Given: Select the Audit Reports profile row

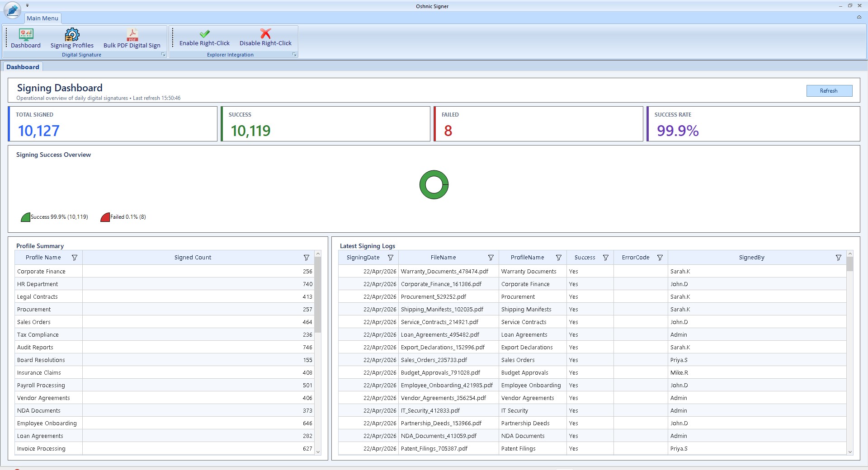Looking at the screenshot, I should (x=165, y=348).
